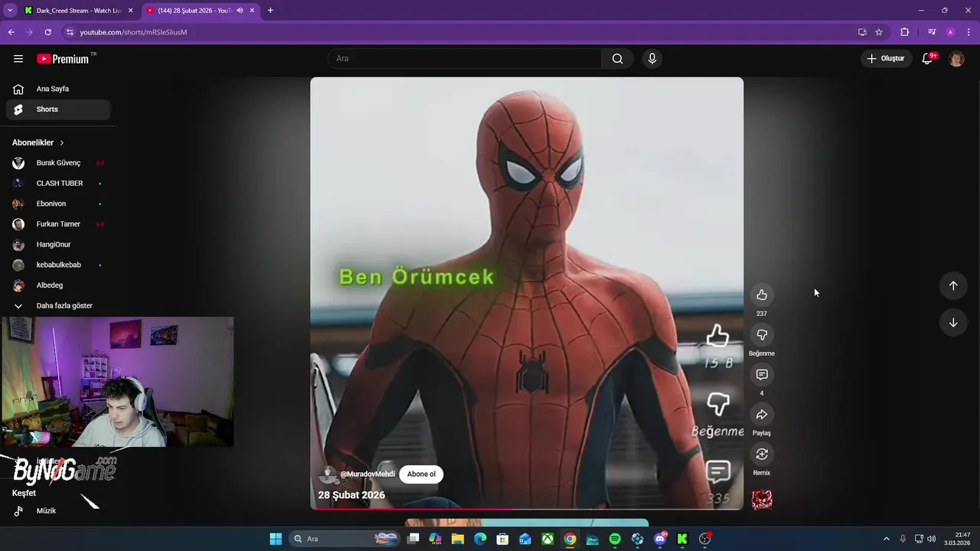Launch Microsoft Edge from taskbar

coord(480,539)
